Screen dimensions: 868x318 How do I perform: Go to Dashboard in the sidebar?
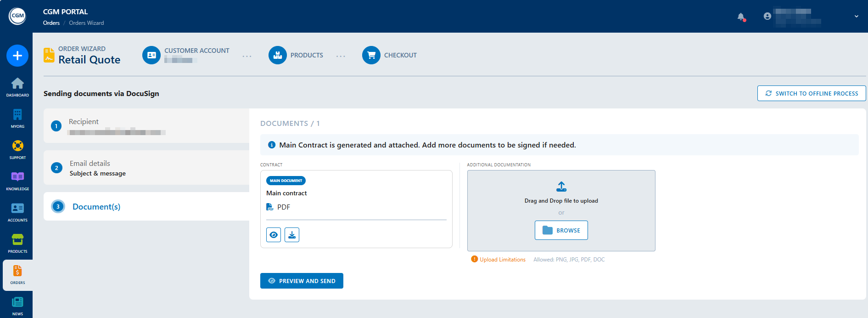pos(17,87)
